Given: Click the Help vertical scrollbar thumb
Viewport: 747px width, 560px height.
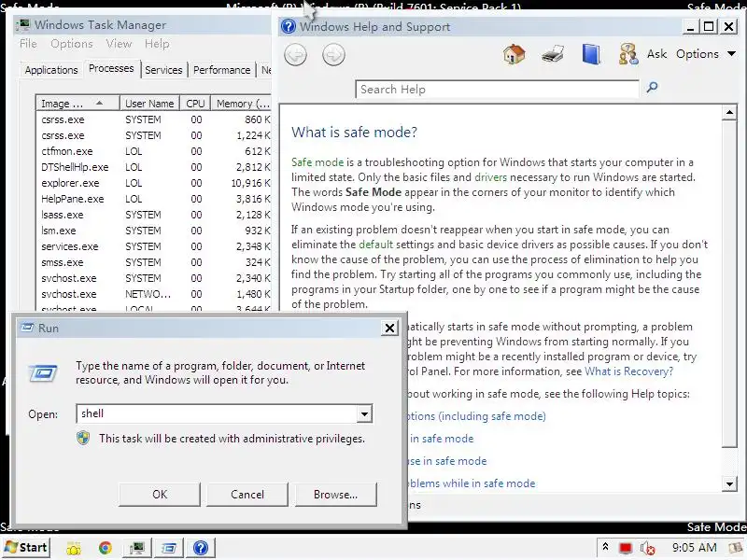Looking at the screenshot, I should pos(729,284).
